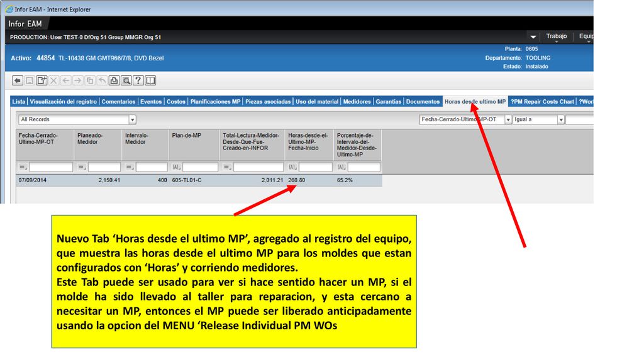Switch to the Medidores tab
This screenshot has height=362, width=644.
357,101
